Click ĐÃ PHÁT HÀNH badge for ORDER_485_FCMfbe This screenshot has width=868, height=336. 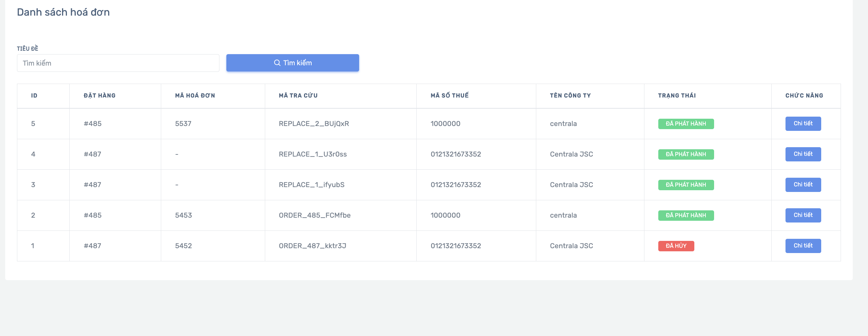point(686,216)
